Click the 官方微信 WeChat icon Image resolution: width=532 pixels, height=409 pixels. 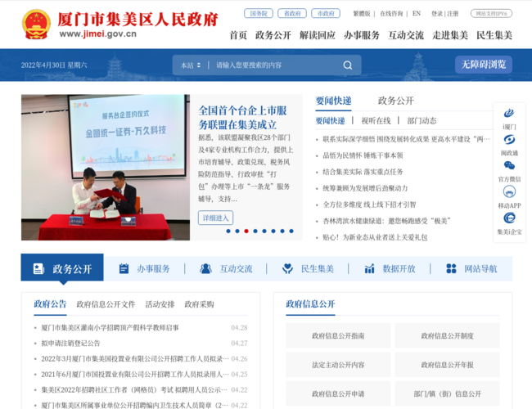tap(509, 166)
